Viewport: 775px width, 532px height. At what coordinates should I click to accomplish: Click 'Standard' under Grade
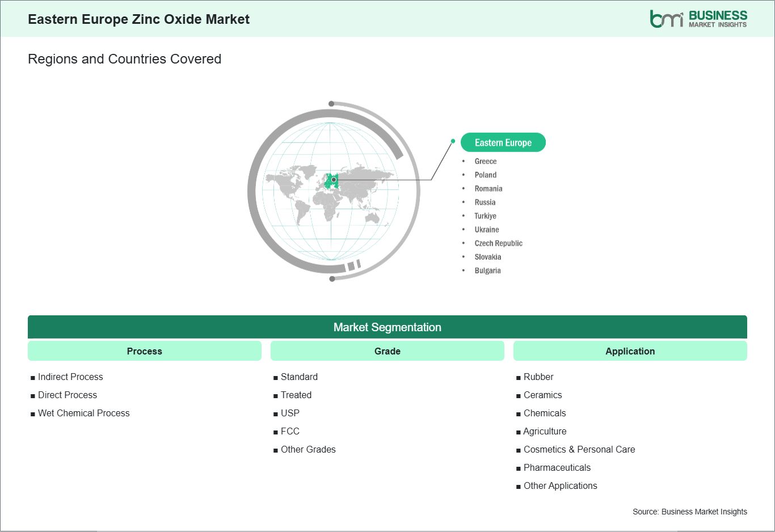coord(299,377)
